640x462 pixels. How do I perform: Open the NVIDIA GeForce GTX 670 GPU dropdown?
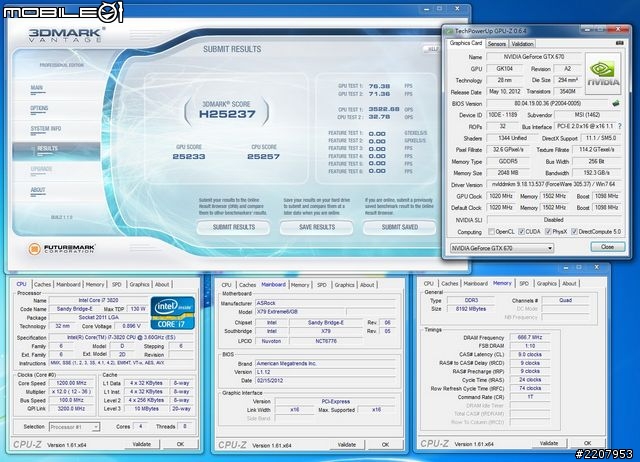coord(502,248)
